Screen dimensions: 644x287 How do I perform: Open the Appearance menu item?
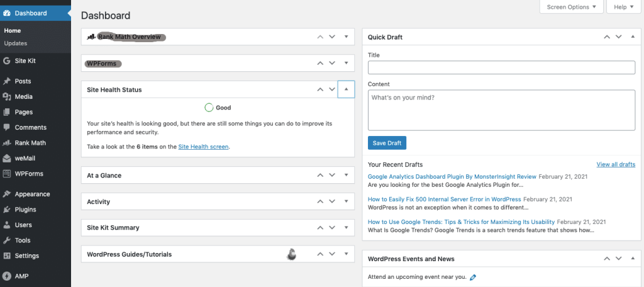(x=32, y=194)
